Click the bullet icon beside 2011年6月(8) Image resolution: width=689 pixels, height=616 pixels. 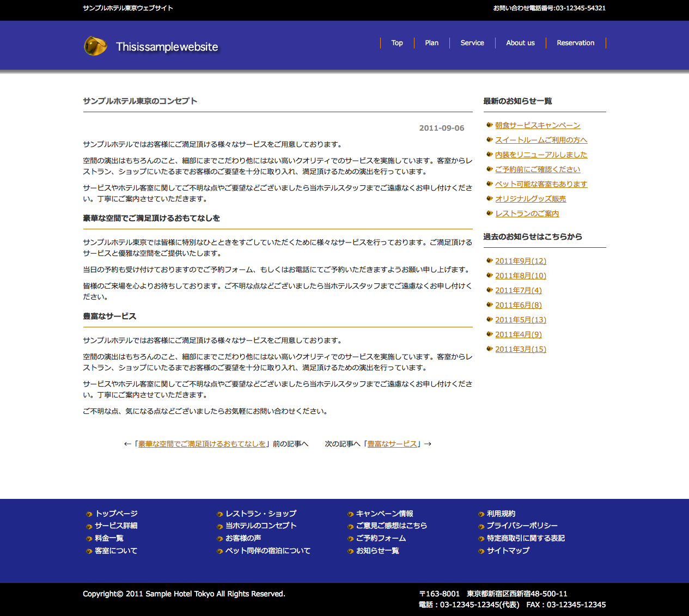[490, 305]
